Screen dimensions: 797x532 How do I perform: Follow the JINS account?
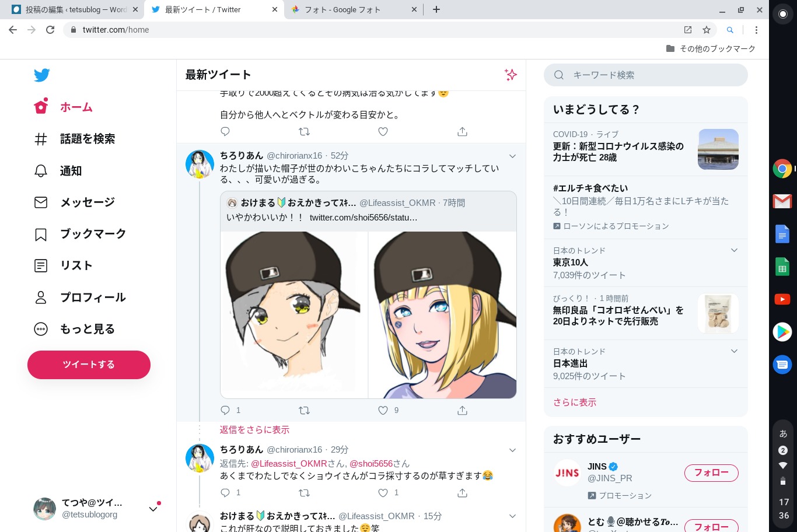pyautogui.click(x=711, y=473)
